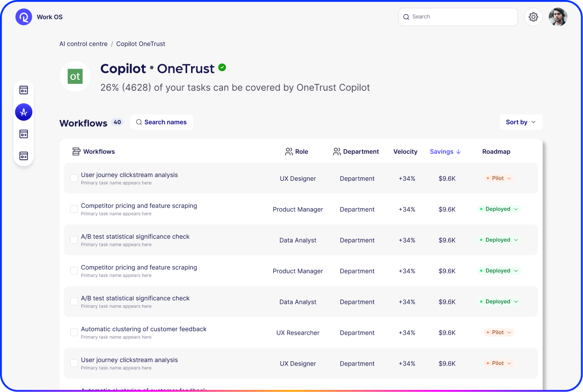Open the first browser panel icon in sidebar
Viewport: 583px width, 392px height.
click(24, 90)
